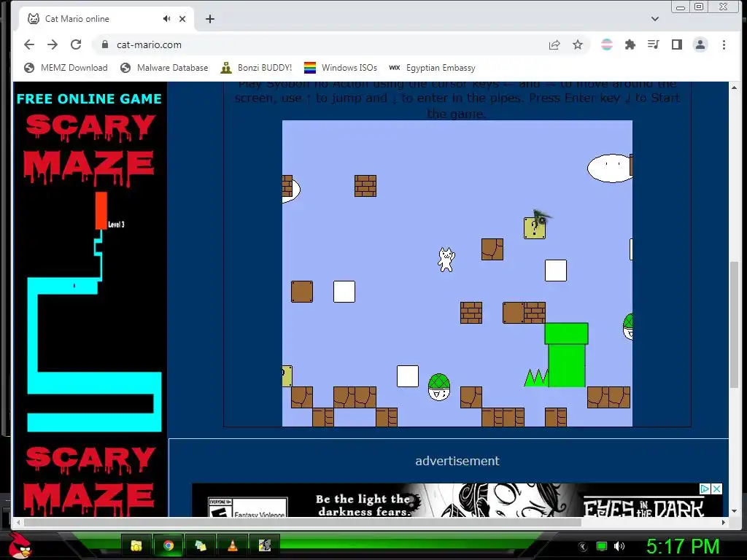Open the Windows ISOs bookmark
This screenshot has width=747, height=560.
[341, 68]
